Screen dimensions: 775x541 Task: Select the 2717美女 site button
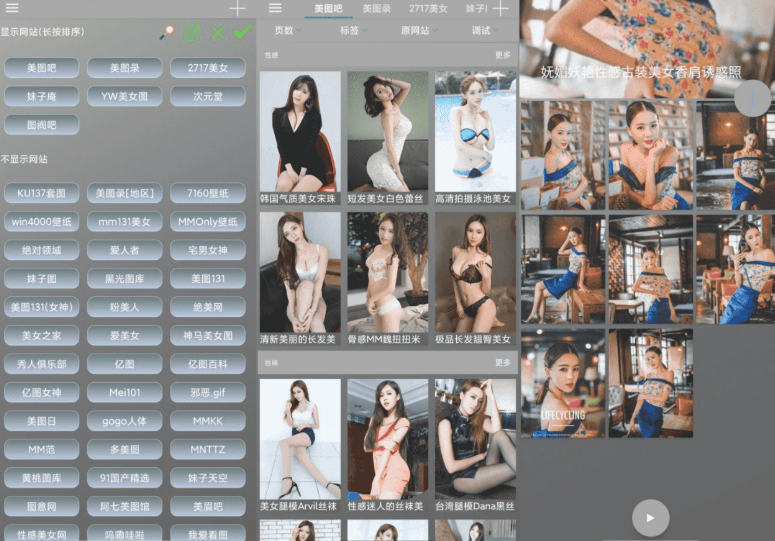coord(208,68)
